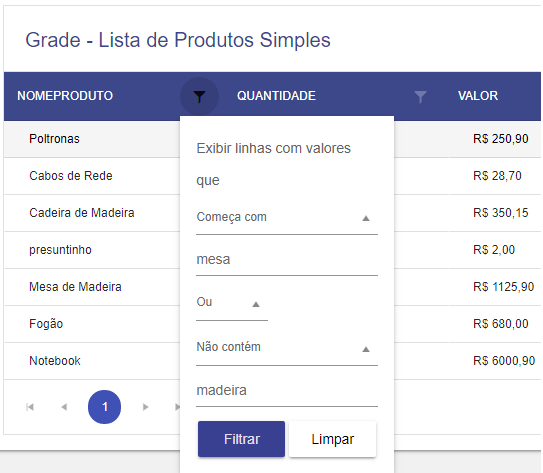
Task: Open the 'Ou' logic operator dropdown
Action: [232, 303]
